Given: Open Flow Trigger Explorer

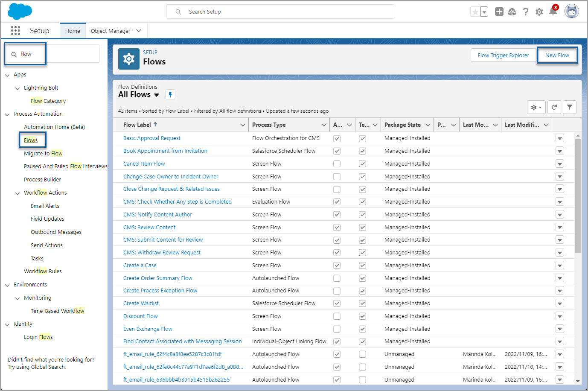Looking at the screenshot, I should click(x=503, y=55).
